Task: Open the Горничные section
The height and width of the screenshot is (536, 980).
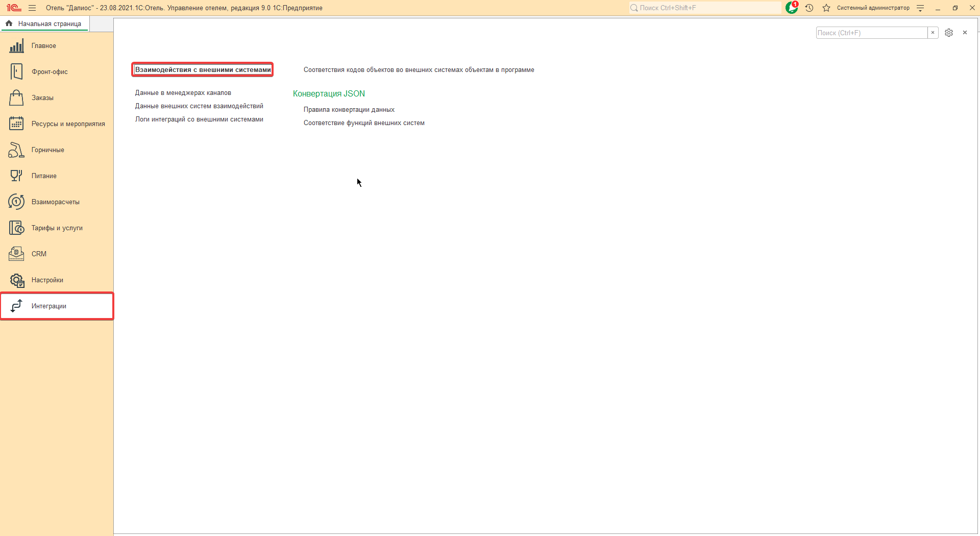Action: (x=48, y=150)
